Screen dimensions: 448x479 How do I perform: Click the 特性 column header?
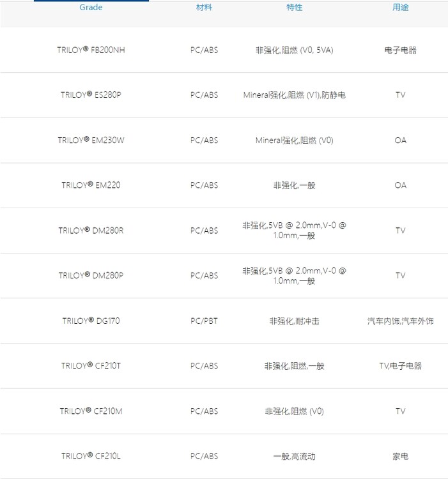[x=294, y=8]
